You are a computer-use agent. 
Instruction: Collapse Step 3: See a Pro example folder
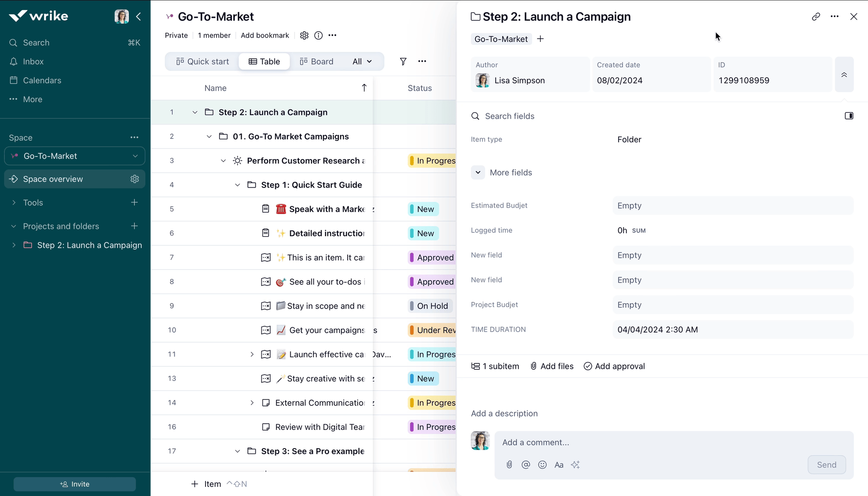pyautogui.click(x=237, y=451)
